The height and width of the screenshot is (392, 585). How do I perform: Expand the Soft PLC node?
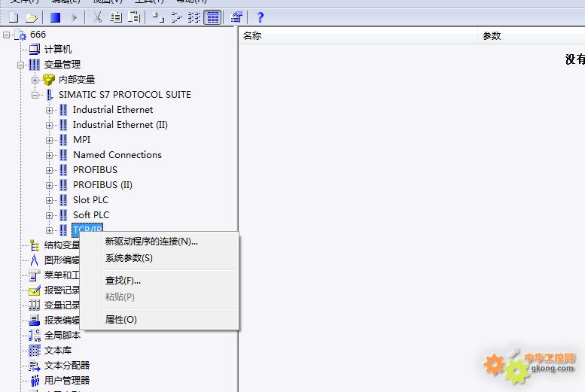tap(49, 216)
